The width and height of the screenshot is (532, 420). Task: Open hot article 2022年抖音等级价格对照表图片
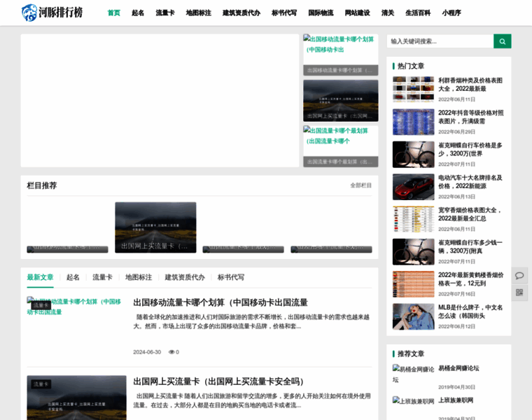(471, 117)
